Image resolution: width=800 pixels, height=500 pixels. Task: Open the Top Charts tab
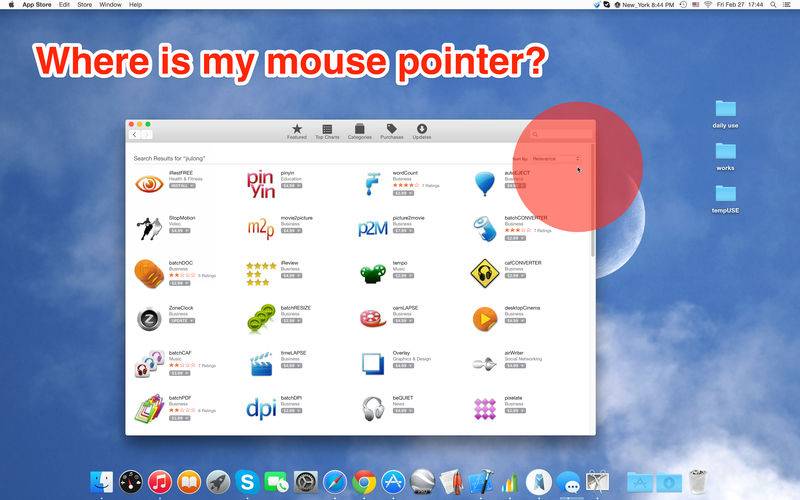pos(327,131)
